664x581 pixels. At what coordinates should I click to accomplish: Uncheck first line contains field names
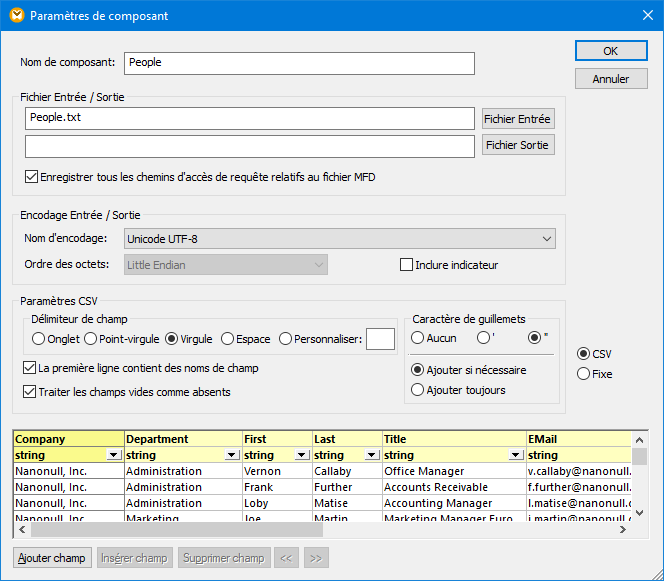[29, 368]
